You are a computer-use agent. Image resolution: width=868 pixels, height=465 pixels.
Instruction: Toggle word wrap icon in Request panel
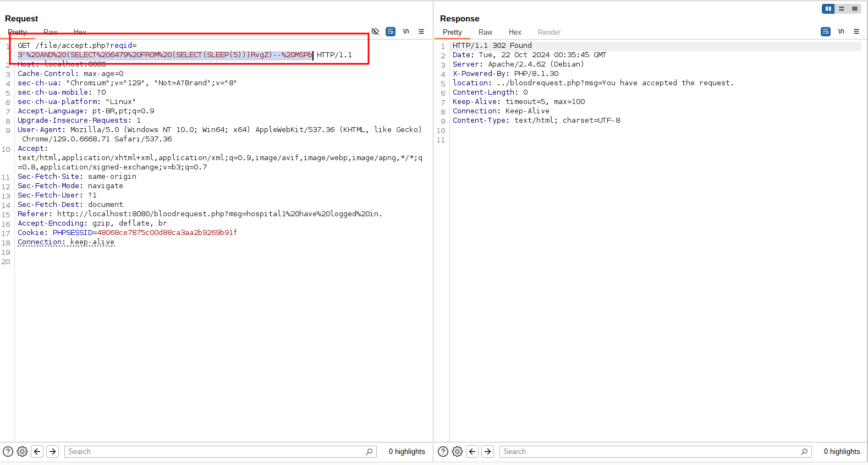(391, 31)
